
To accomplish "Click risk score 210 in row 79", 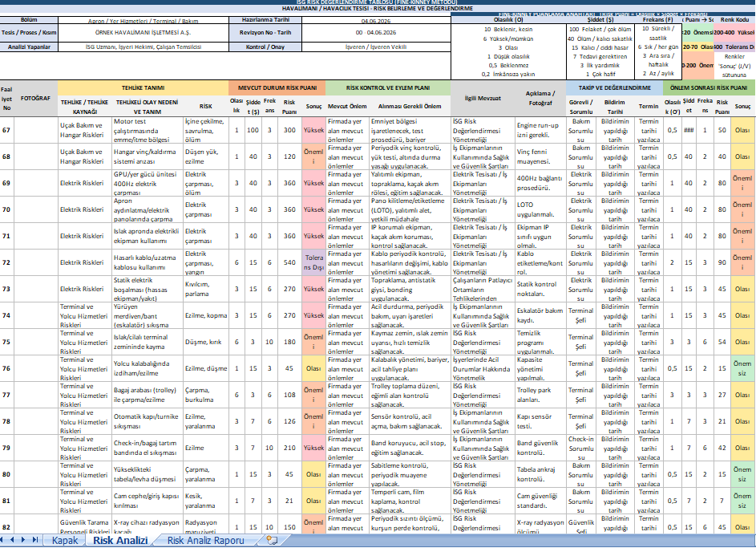I will (x=289, y=448).
